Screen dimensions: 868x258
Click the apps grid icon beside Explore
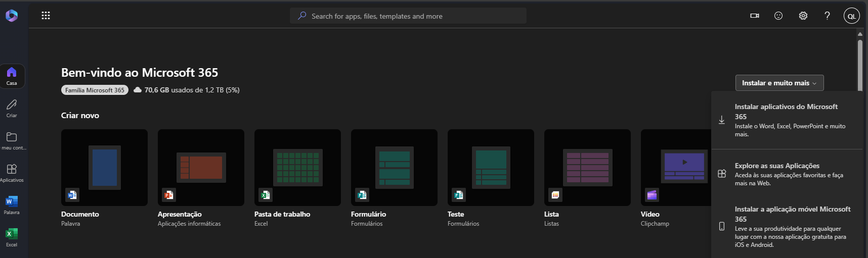click(x=722, y=174)
